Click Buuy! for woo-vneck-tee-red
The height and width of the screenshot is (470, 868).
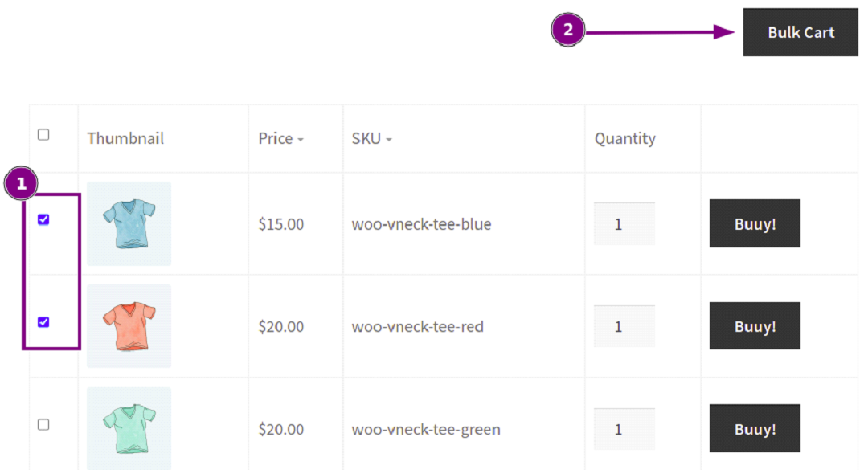pyautogui.click(x=755, y=326)
